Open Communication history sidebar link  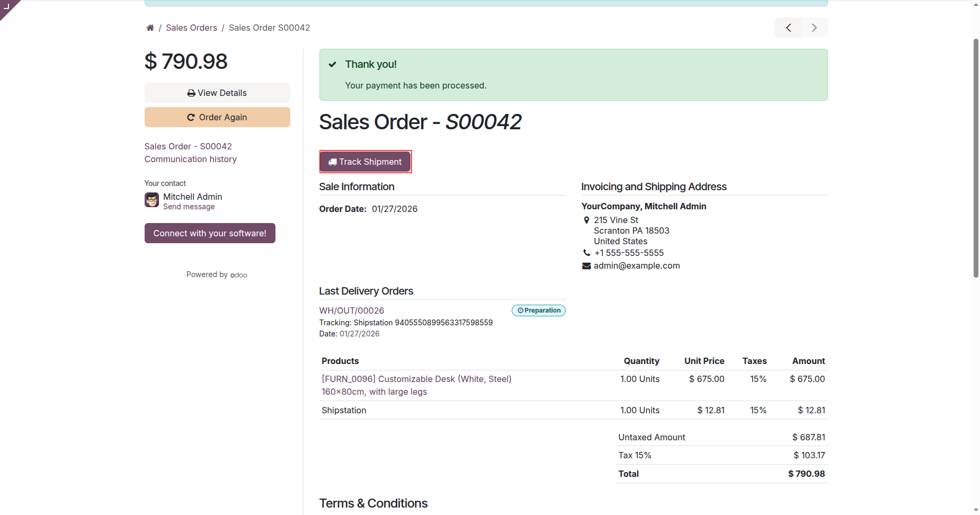[x=191, y=159]
